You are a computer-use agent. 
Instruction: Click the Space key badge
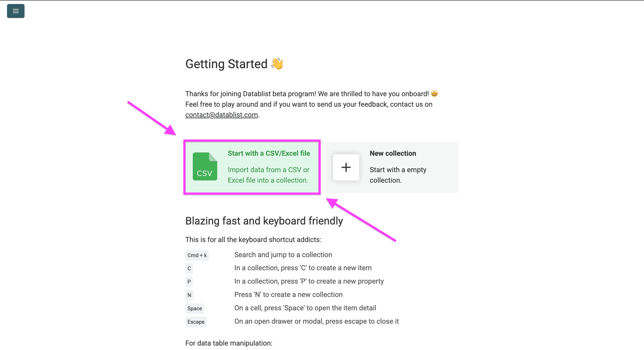pyautogui.click(x=195, y=308)
